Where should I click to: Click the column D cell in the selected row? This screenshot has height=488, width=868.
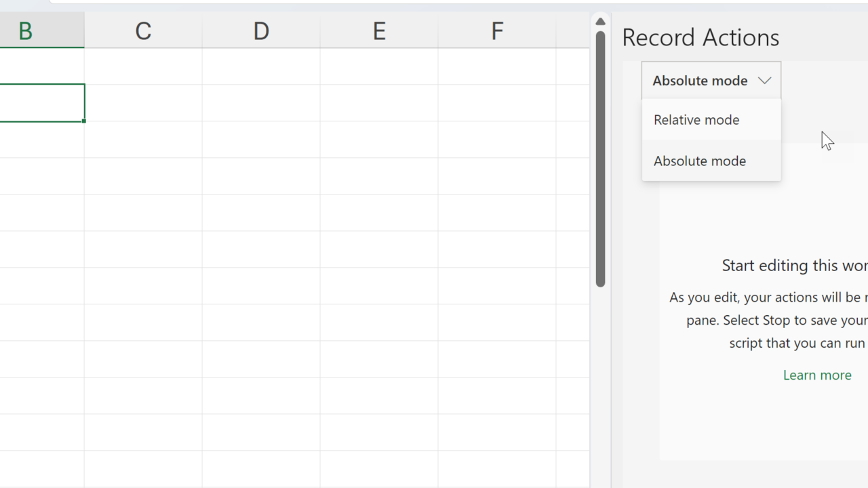pyautogui.click(x=261, y=103)
